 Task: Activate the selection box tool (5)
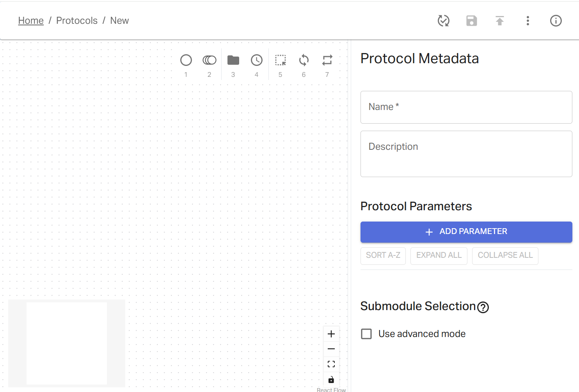280,60
